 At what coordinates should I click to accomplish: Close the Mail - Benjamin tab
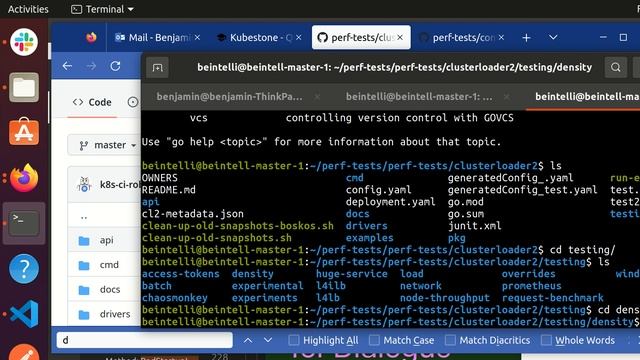click(x=198, y=38)
